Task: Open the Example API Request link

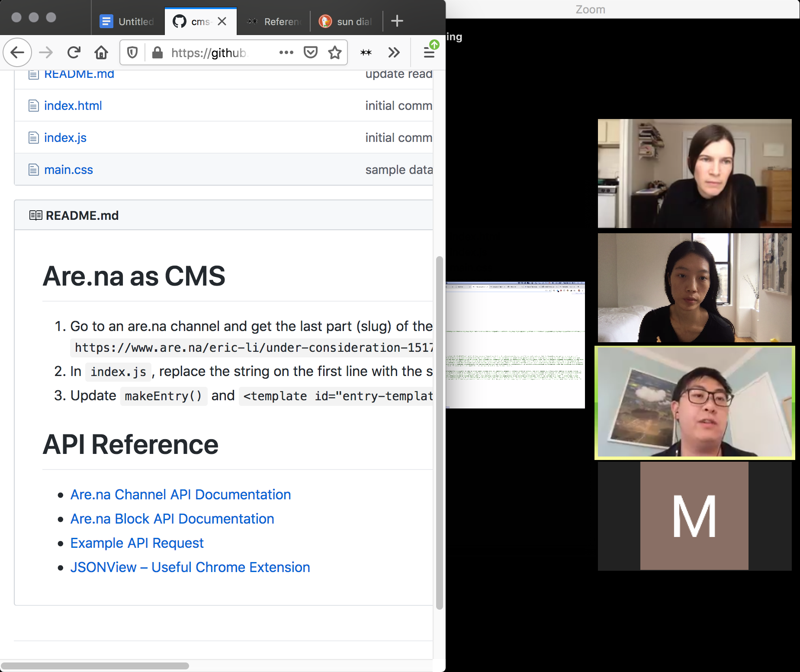Action: 137,543
